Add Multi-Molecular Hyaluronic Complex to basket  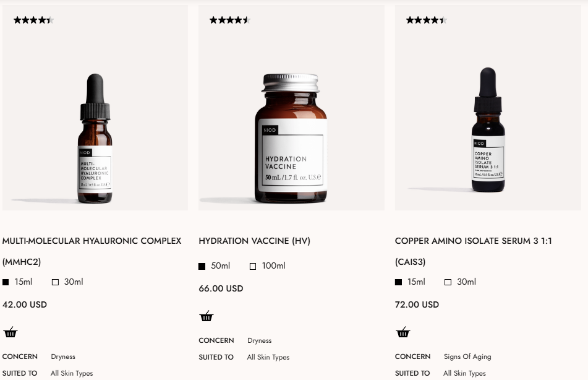tap(10, 332)
